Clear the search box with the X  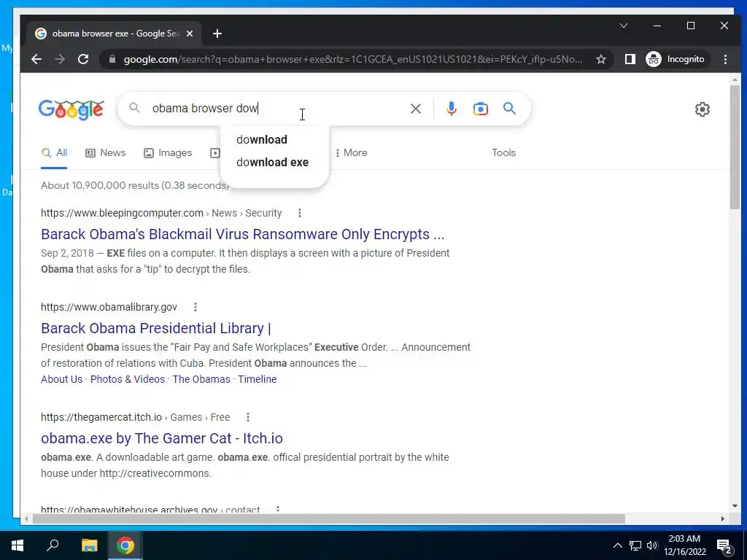click(x=415, y=109)
